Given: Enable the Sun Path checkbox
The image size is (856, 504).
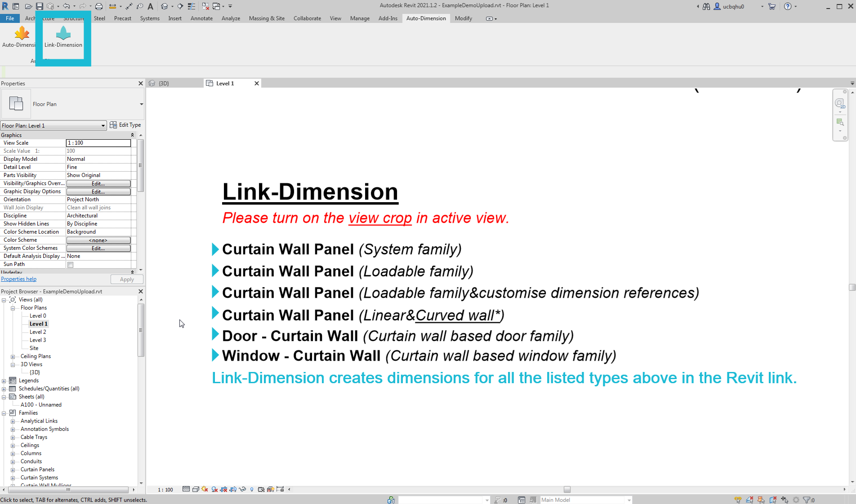Looking at the screenshot, I should click(x=70, y=265).
